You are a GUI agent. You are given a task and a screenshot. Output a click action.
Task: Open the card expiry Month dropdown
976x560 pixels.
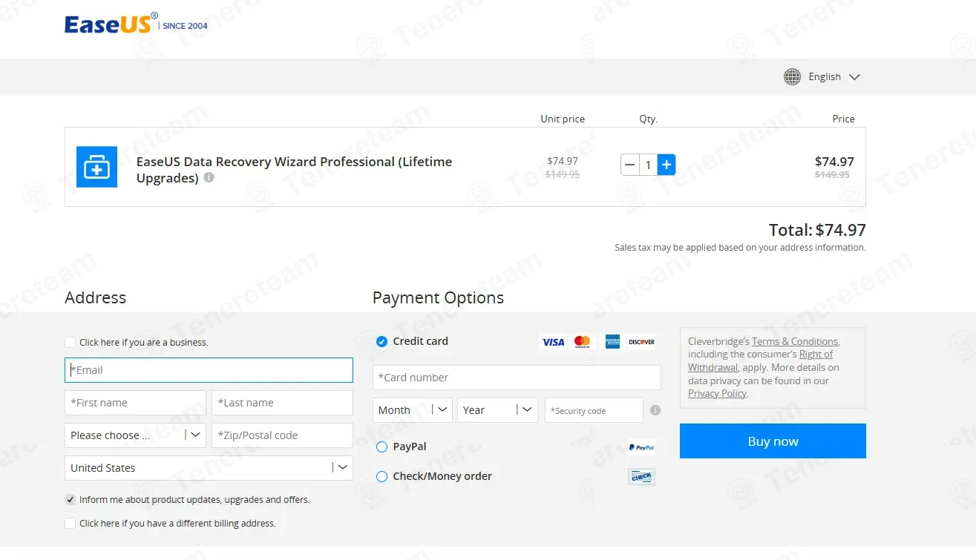412,410
